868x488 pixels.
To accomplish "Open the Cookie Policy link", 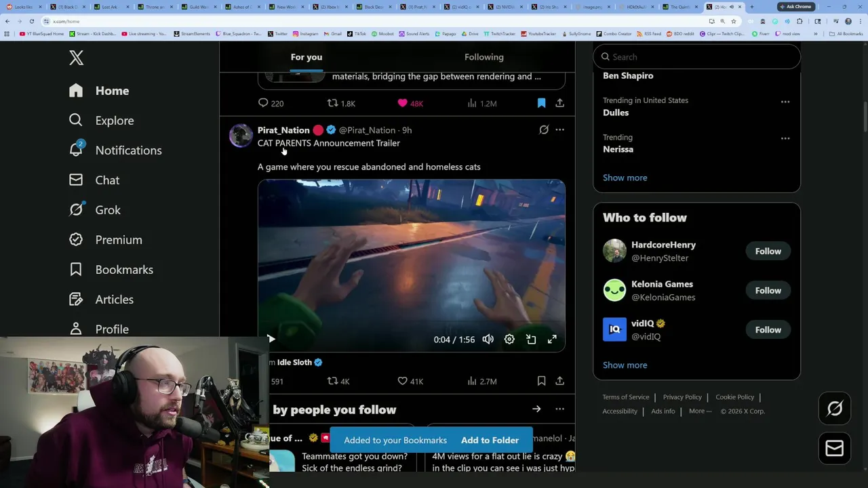I will coord(734,397).
